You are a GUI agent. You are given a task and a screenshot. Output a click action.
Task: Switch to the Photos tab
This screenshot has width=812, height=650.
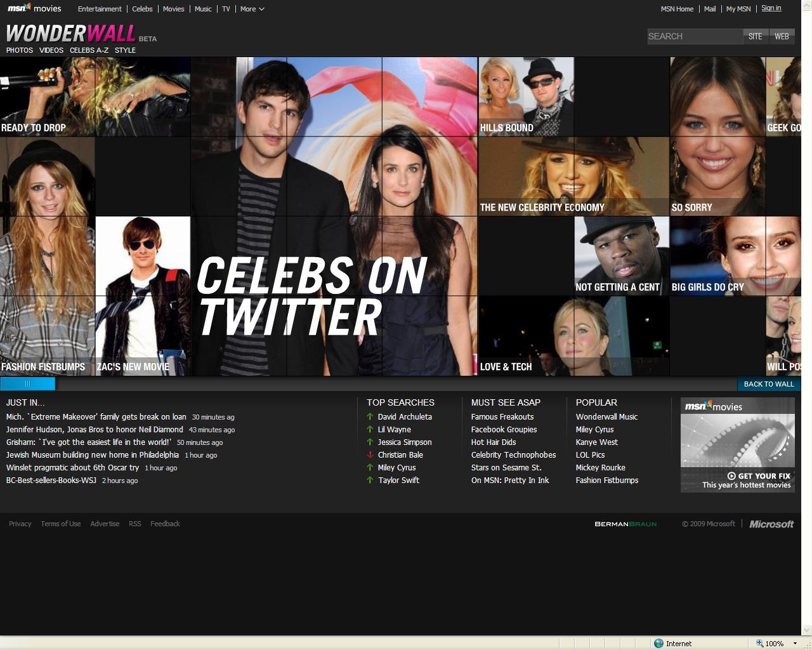tap(20, 50)
